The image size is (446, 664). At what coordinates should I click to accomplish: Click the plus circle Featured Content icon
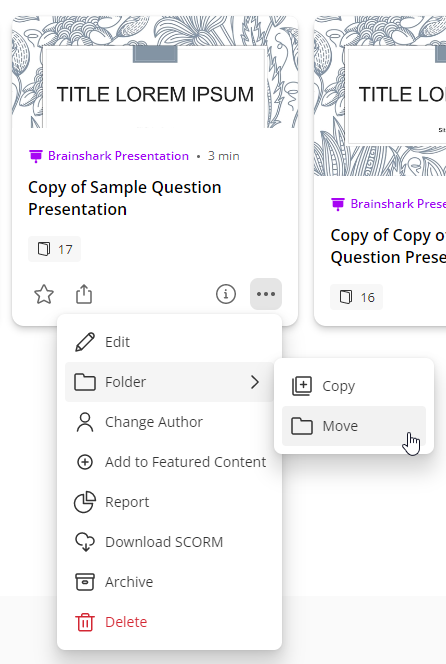[x=85, y=462]
